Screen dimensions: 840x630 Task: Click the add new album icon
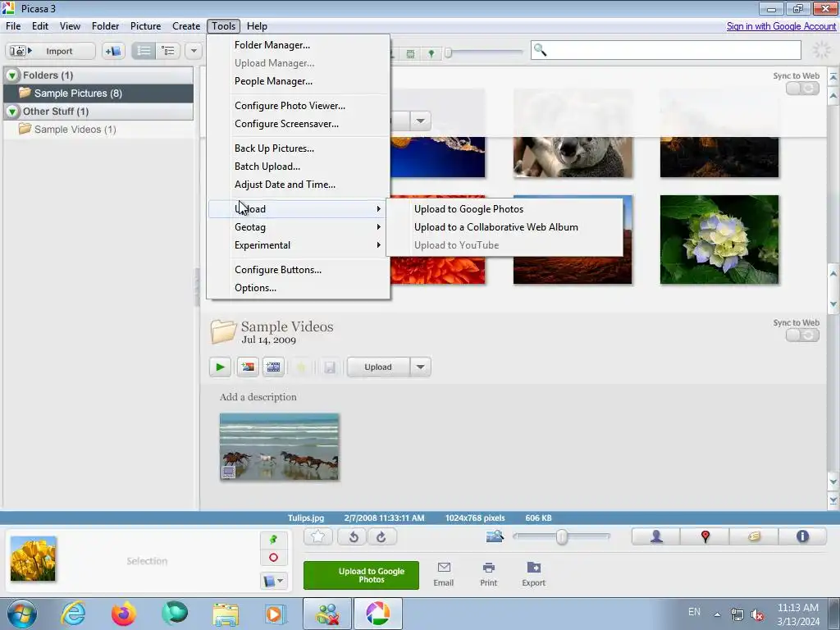(x=113, y=51)
